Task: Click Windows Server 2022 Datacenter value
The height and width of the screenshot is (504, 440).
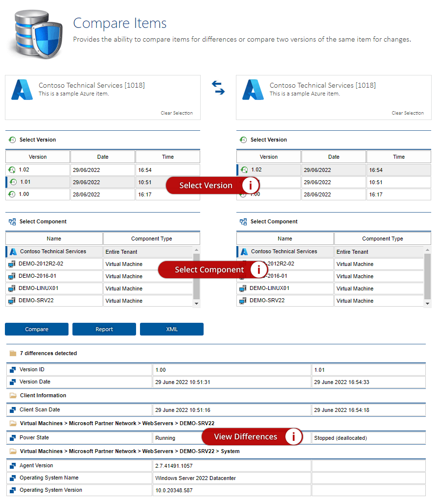Action: click(196, 478)
